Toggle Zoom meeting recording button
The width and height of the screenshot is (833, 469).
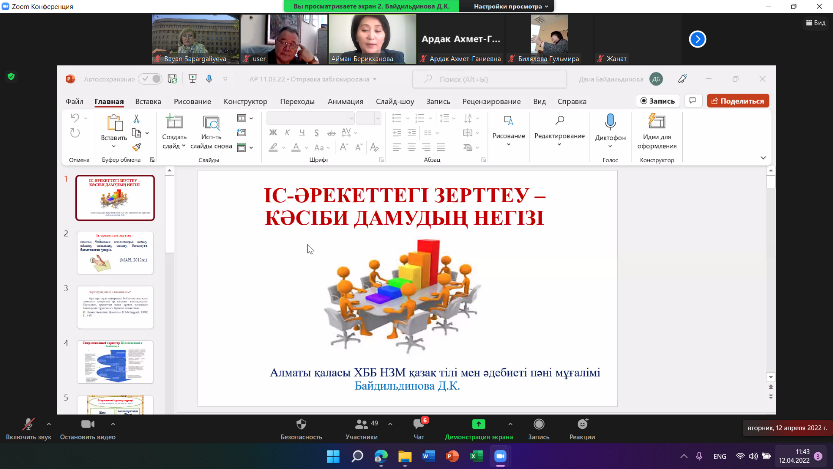(x=538, y=424)
